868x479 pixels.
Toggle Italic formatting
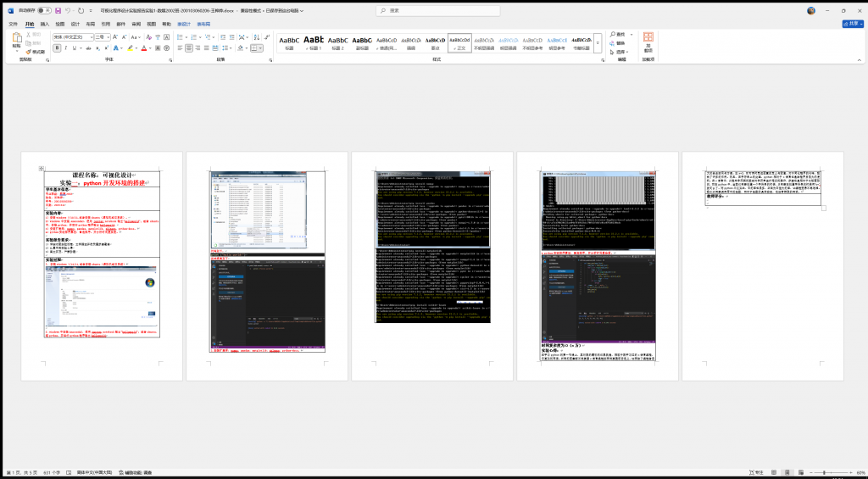click(x=66, y=48)
